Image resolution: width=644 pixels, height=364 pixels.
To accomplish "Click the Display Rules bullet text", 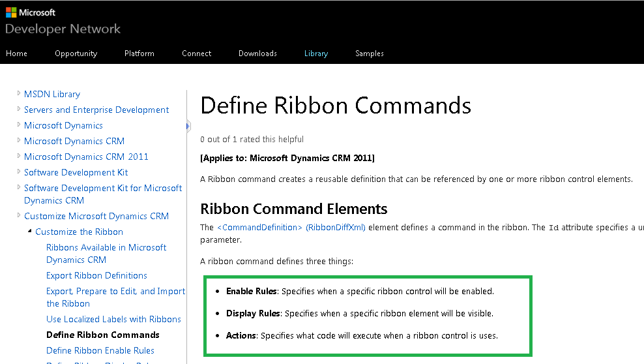I will tap(360, 314).
